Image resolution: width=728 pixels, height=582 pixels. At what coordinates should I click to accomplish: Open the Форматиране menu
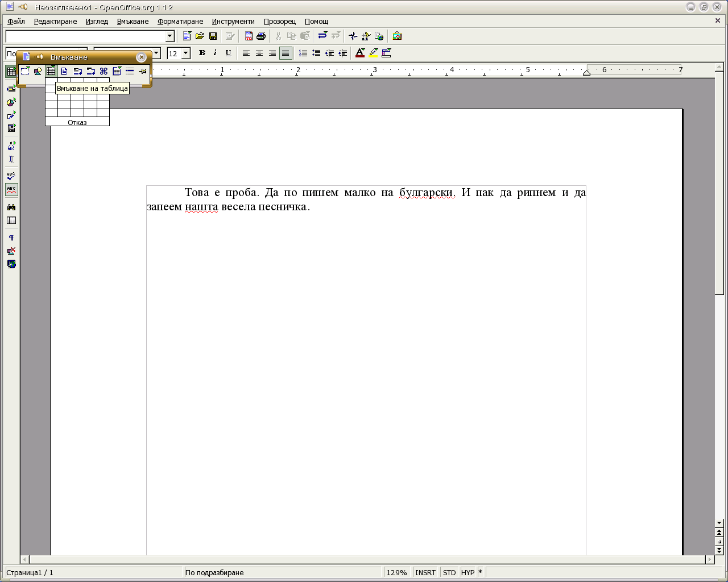point(180,22)
